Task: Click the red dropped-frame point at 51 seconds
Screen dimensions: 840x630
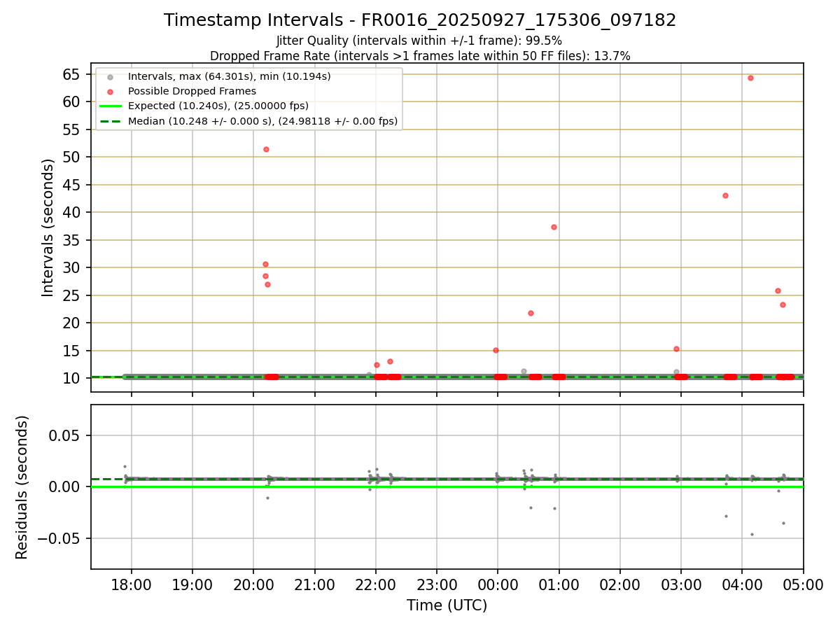Action: tap(266, 149)
